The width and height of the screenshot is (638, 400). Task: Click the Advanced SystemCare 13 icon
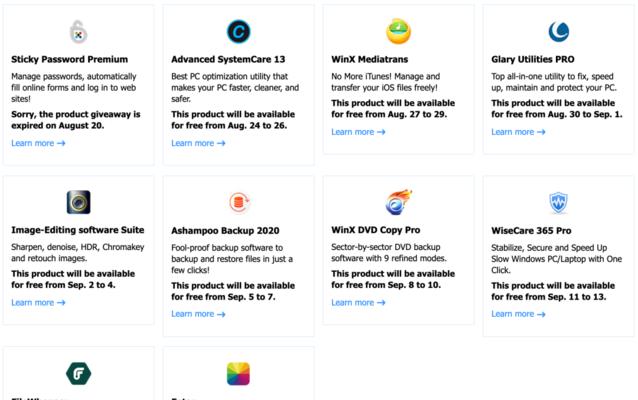click(x=238, y=31)
